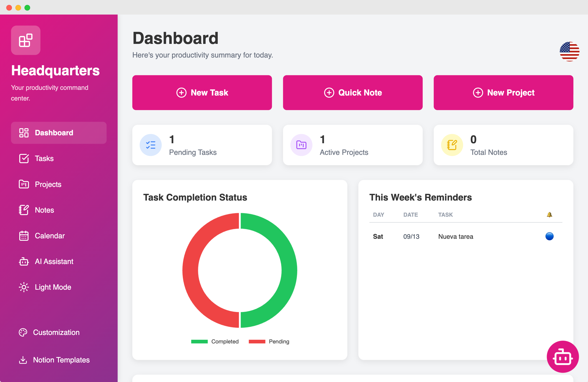This screenshot has height=382, width=588.
Task: Click the New Project button
Action: (503, 93)
